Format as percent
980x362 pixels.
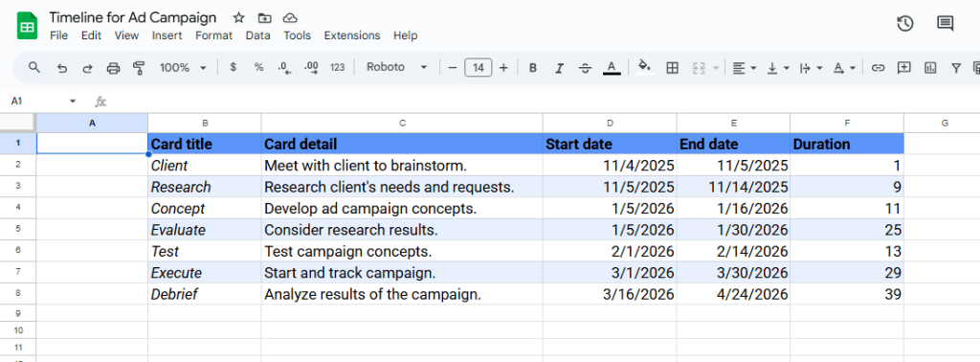pos(258,68)
